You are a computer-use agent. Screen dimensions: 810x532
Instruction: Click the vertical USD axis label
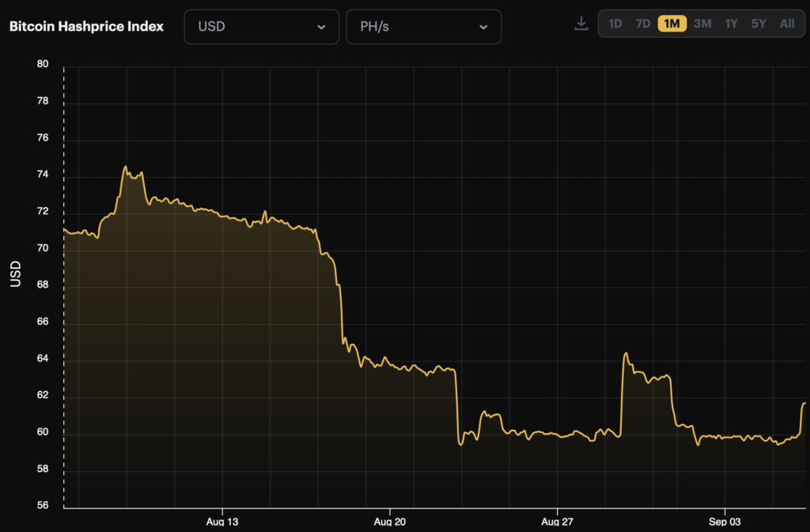point(15,274)
